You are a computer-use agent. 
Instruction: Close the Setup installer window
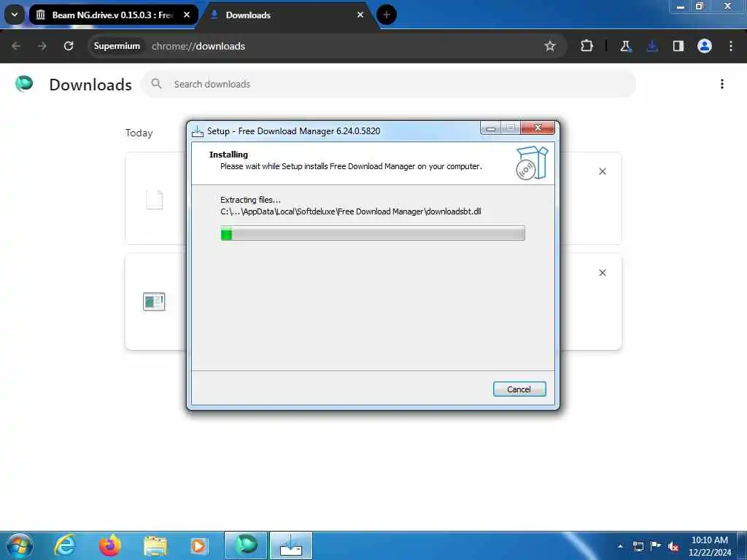click(x=538, y=128)
